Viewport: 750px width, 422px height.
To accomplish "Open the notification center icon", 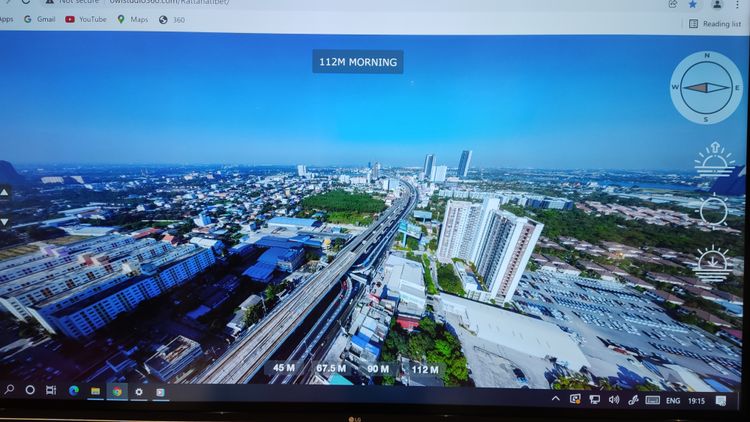I will click(x=721, y=401).
